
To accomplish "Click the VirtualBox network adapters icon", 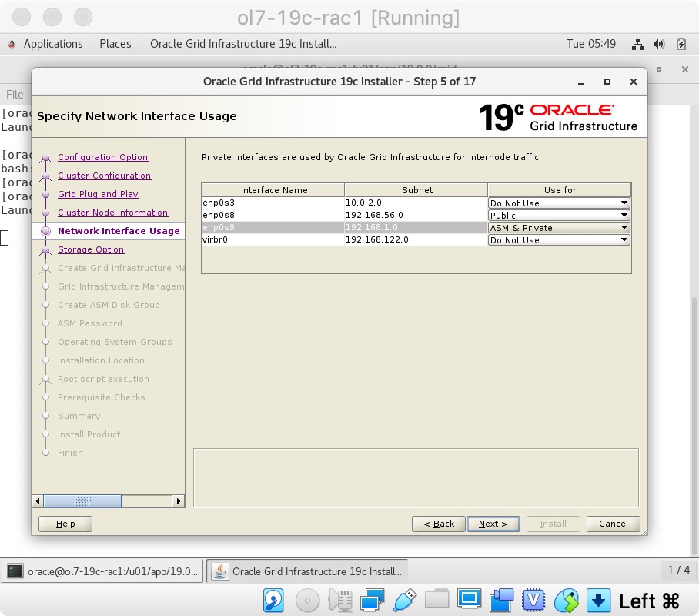I will click(373, 601).
